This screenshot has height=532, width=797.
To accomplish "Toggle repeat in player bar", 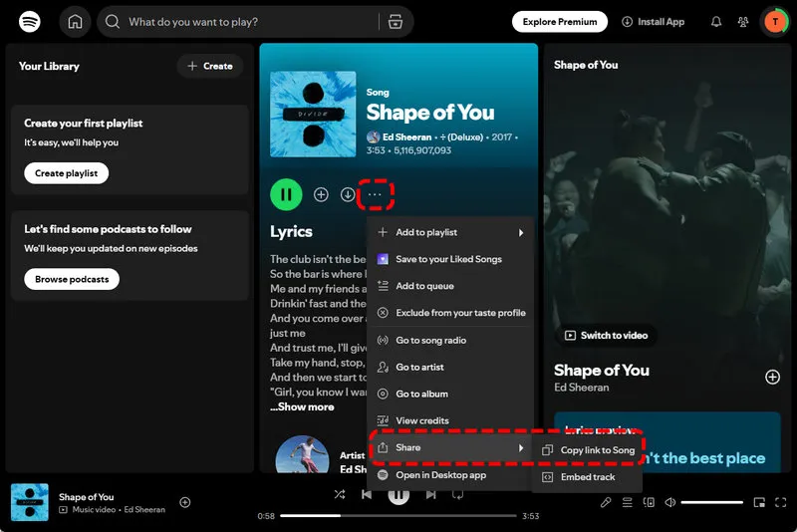I will click(x=457, y=494).
